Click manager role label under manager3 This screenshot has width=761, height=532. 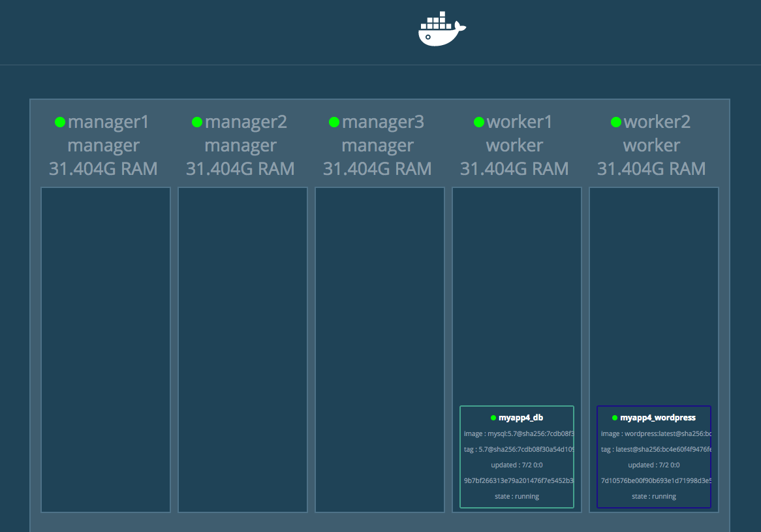click(x=378, y=146)
